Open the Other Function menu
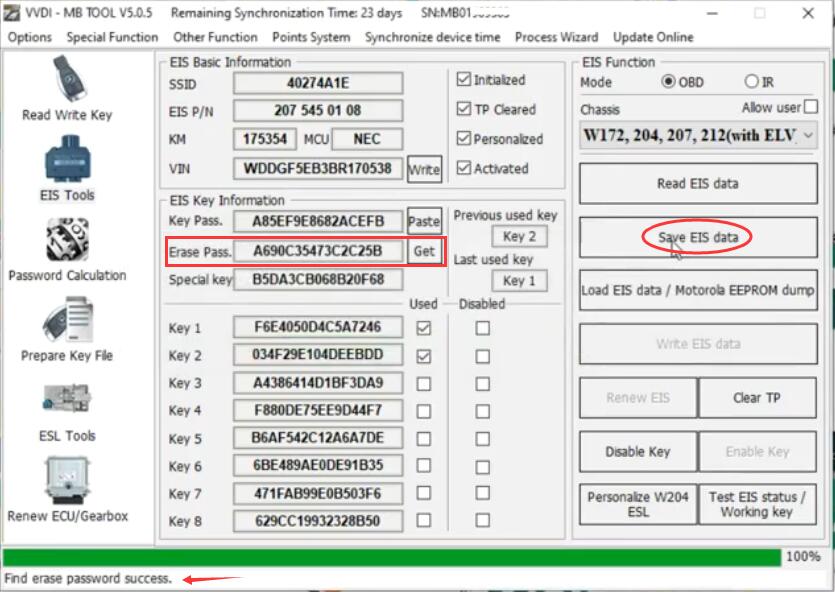The image size is (835, 592). pos(215,37)
